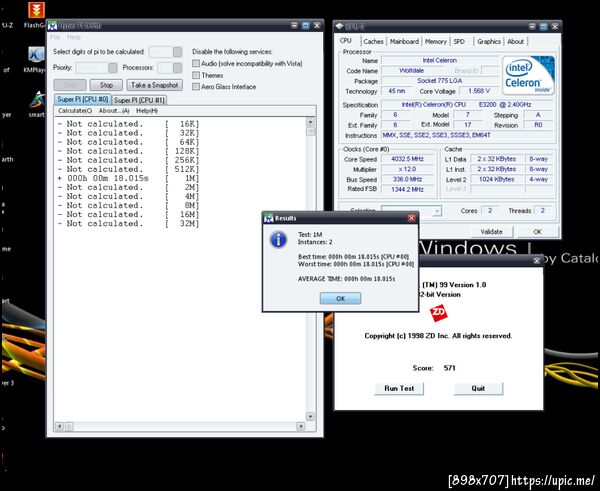This screenshot has width=600, height=491.
Task: Click Take a Snapshot button
Action: click(x=155, y=85)
